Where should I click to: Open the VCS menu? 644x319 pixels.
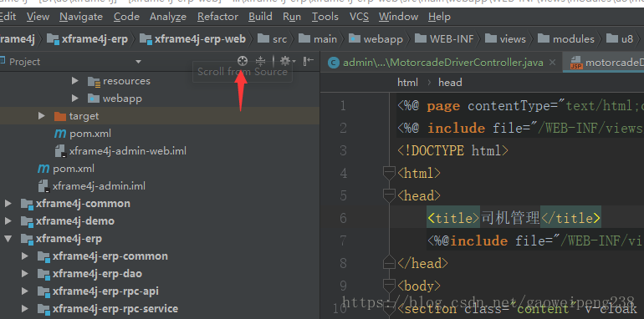(359, 17)
